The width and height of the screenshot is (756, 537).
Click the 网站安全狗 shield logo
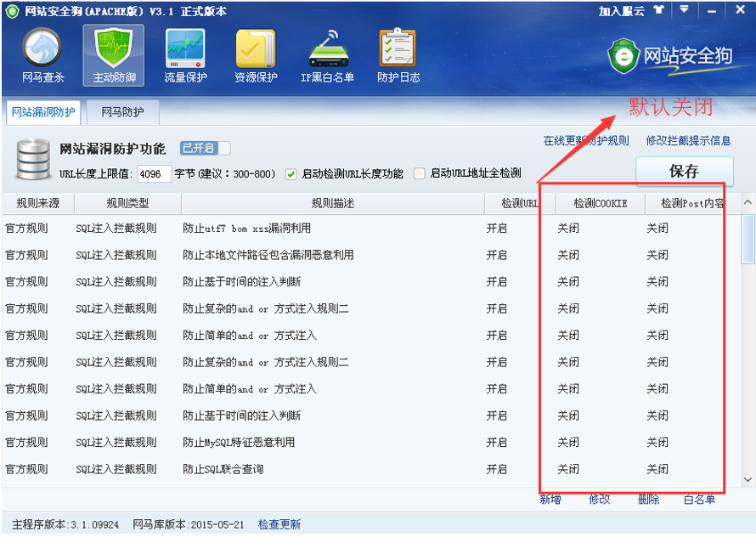[x=622, y=56]
